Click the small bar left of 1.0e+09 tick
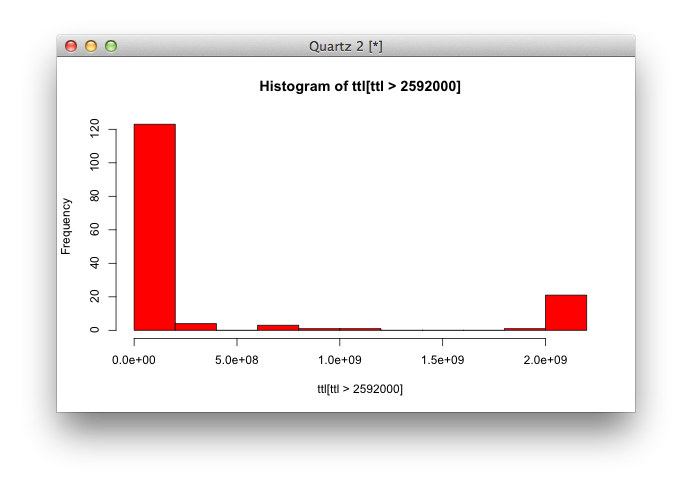 click(278, 327)
